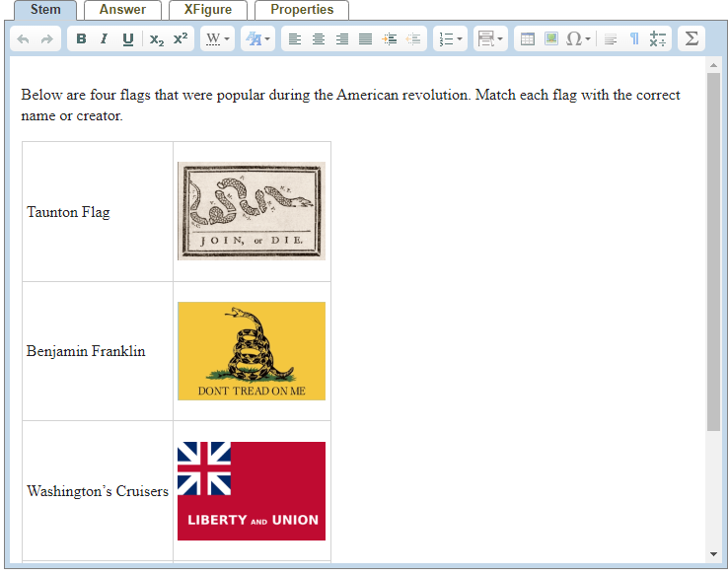728x576 pixels.
Task: Align text right
Action: (342, 39)
